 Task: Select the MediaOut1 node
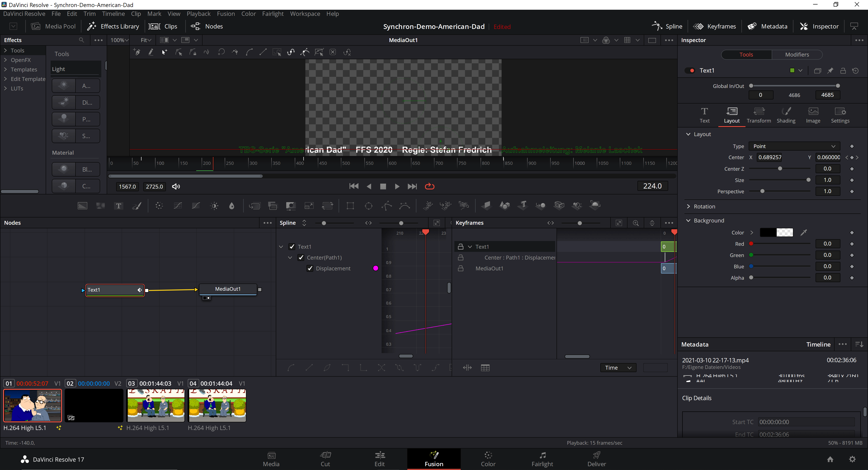point(228,289)
